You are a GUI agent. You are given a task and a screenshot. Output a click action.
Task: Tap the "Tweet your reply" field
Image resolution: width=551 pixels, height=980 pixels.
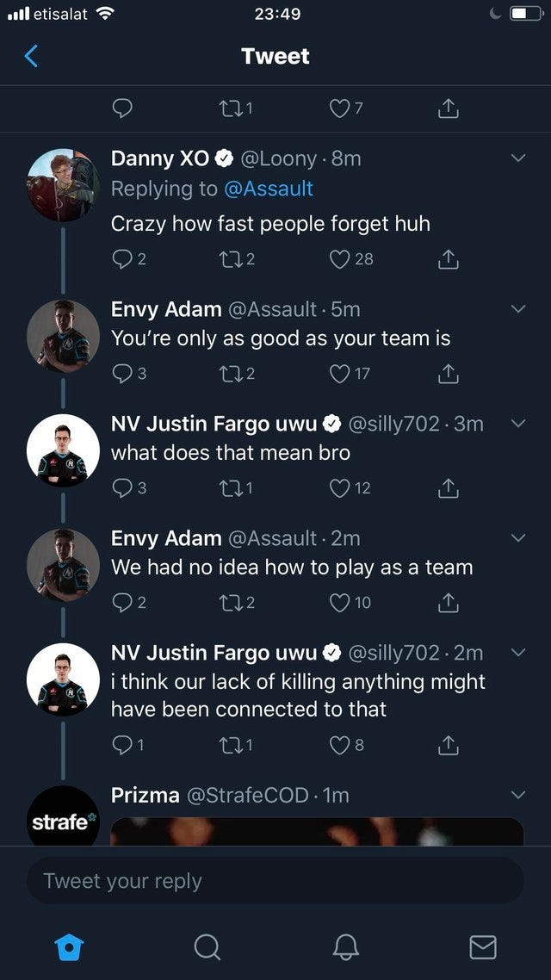coord(275,881)
